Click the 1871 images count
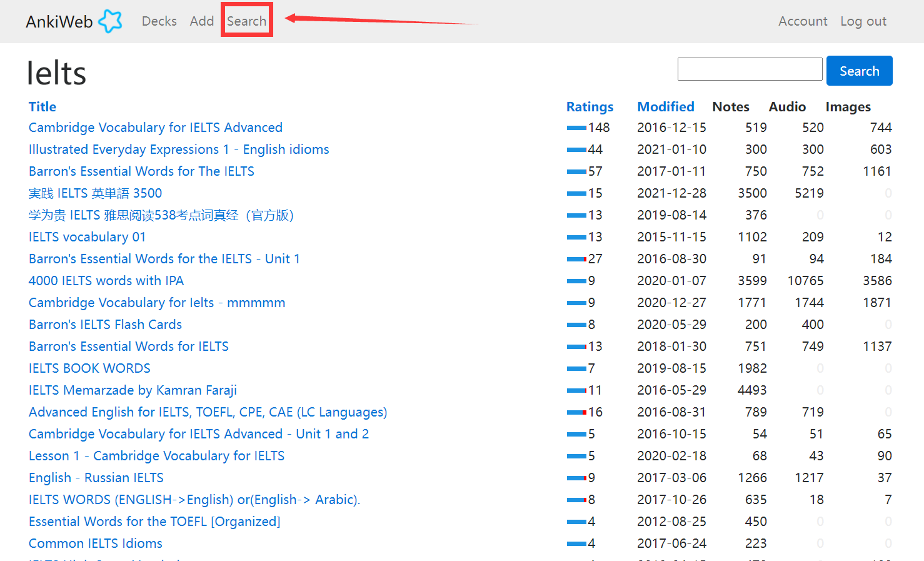 (x=878, y=303)
